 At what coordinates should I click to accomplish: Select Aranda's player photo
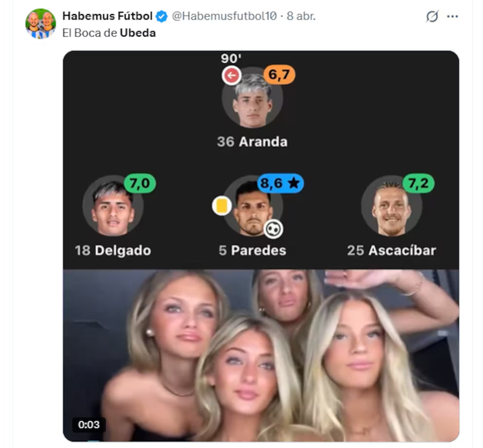pos(253,101)
